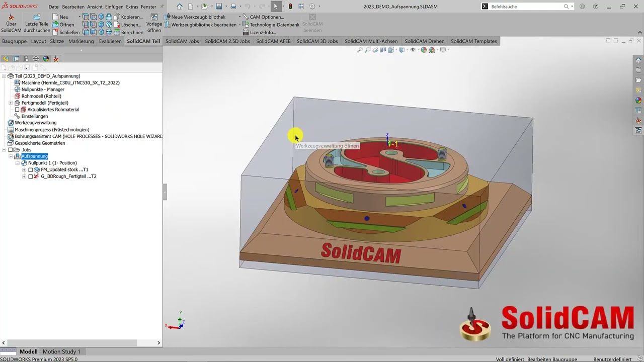
Task: Select Einstellungen tree item
Action: pyautogui.click(x=31, y=116)
